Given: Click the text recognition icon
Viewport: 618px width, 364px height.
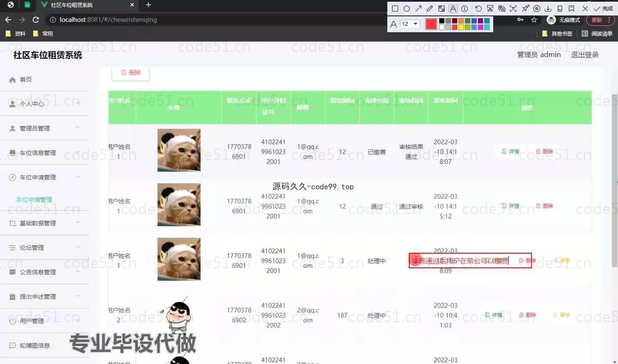Looking at the screenshot, I should click(513, 9).
